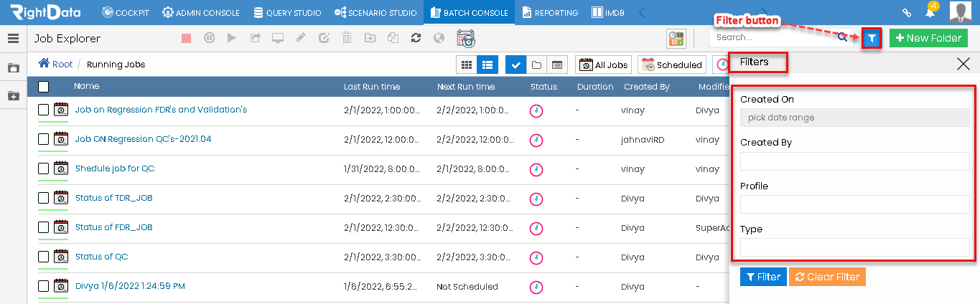Click the Play/Run job toolbar icon
Image resolution: width=980 pixels, height=304 pixels.
(231, 39)
